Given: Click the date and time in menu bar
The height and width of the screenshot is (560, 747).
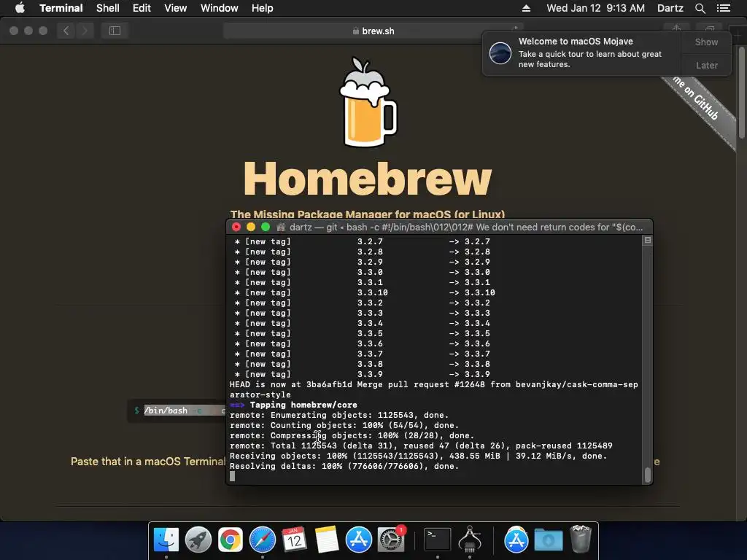Looking at the screenshot, I should coord(595,8).
